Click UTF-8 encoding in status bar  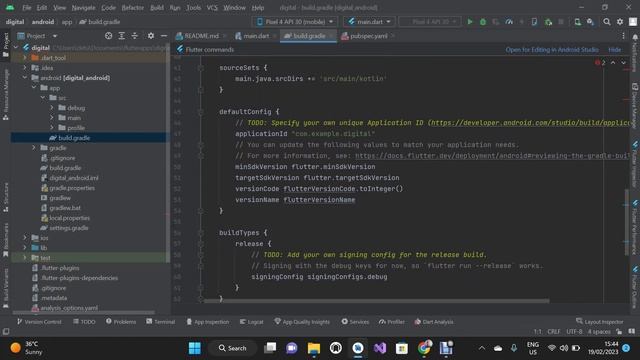click(x=574, y=331)
